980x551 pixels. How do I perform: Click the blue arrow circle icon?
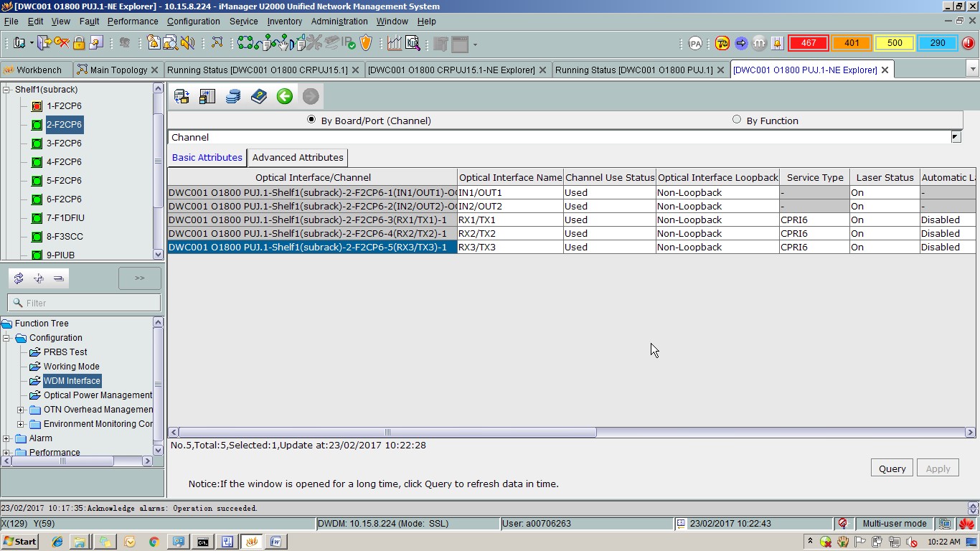[x=741, y=43]
